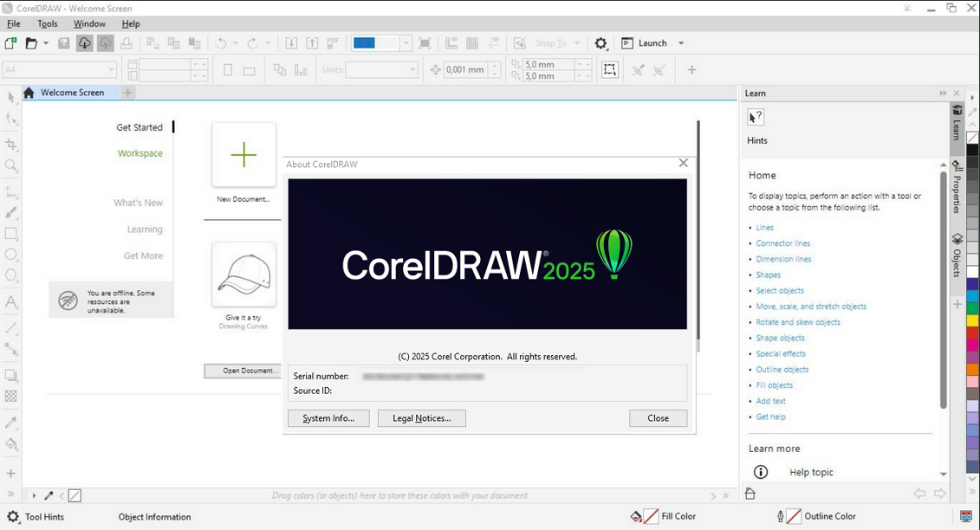Select the Zoom magnifier tool
980x530 pixels.
11,165
